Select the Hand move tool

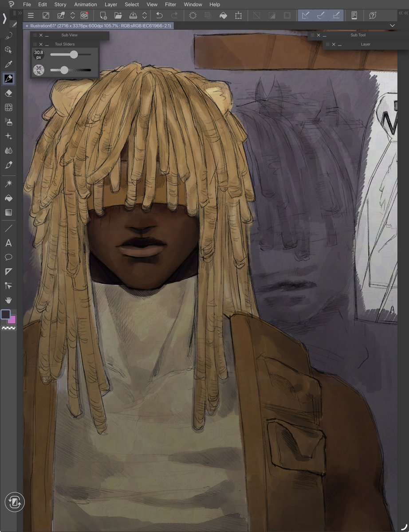pyautogui.click(x=8, y=300)
